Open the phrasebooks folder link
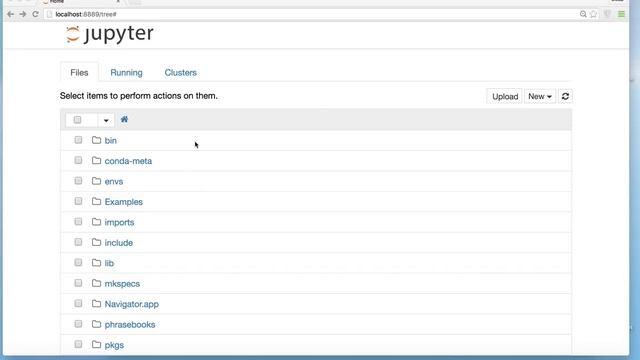640x360 pixels. [x=130, y=324]
